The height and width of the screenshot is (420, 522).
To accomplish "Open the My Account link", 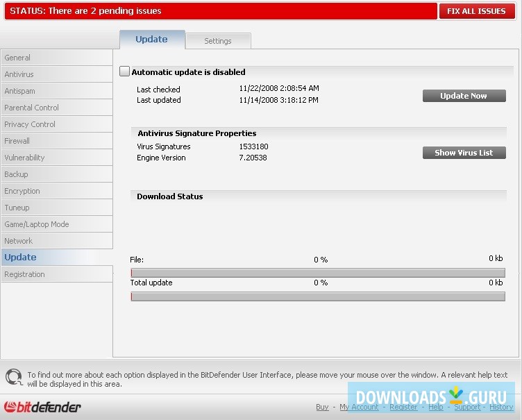I will (359, 407).
